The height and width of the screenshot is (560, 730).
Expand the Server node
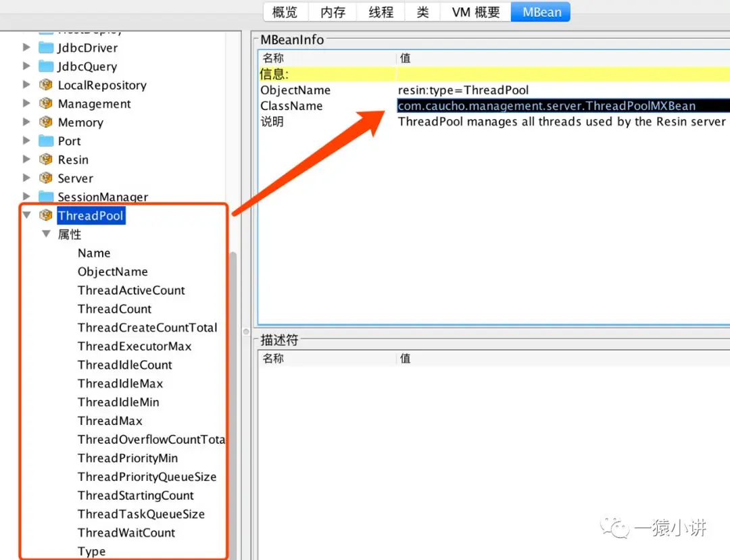(x=26, y=178)
